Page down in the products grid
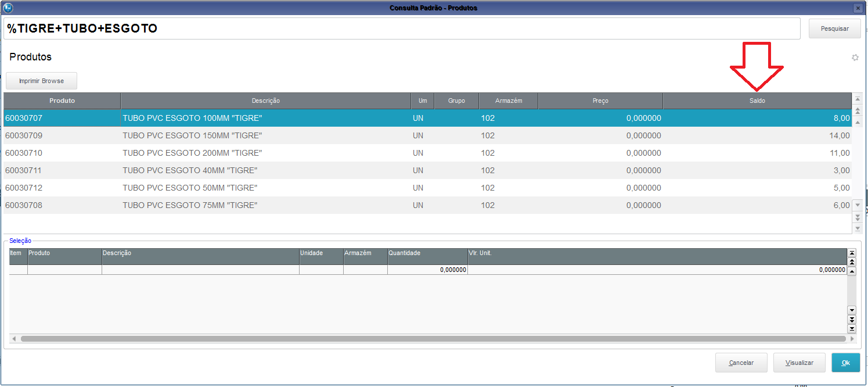Image resolution: width=868 pixels, height=387 pixels. [x=857, y=217]
